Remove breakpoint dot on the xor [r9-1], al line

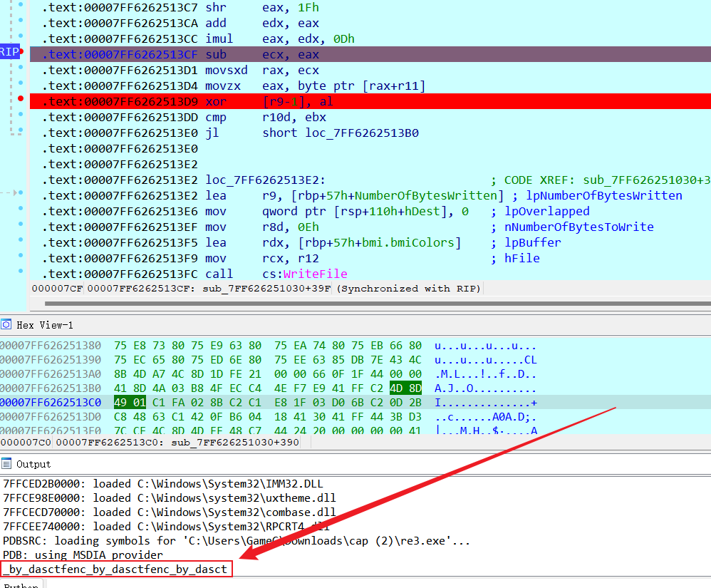pyautogui.click(x=21, y=98)
